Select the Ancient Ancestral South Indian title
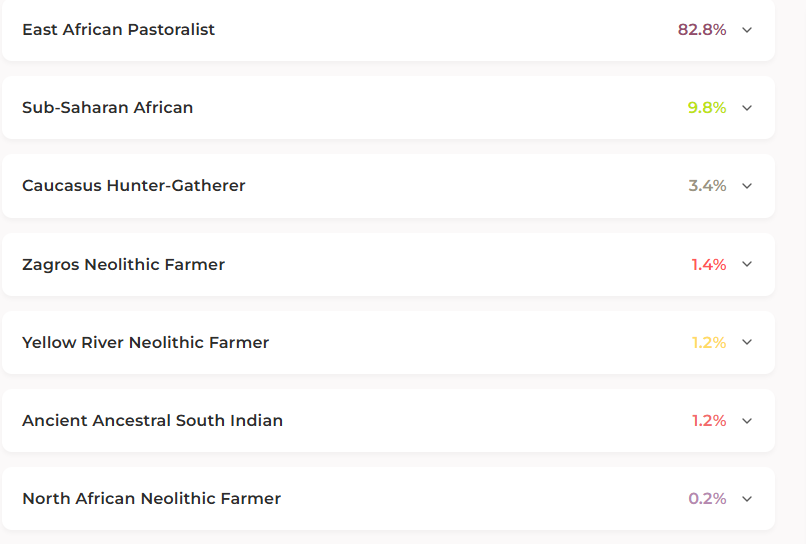Viewport: 806px width, 544px height. pyautogui.click(x=152, y=421)
